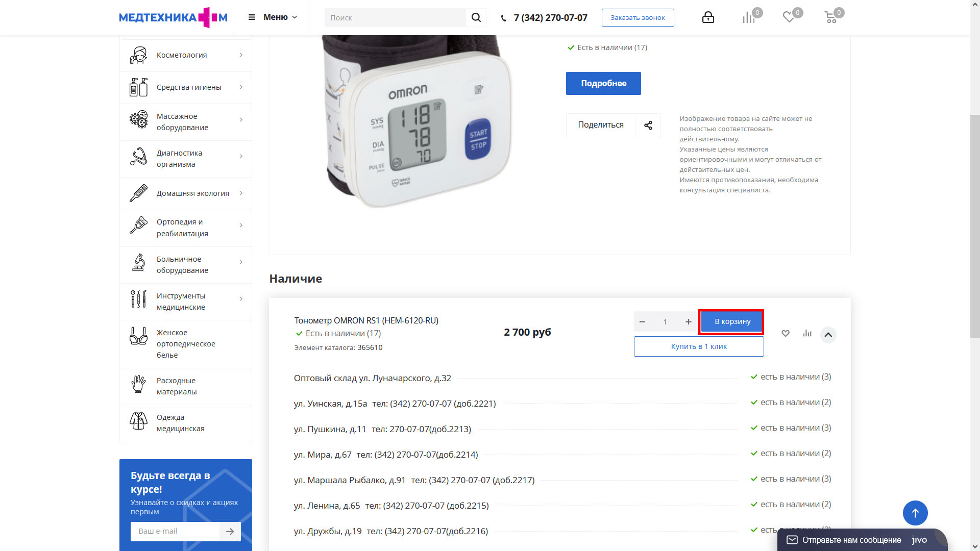Collapse the store availability list chevron
This screenshot has width=980, height=551.
(828, 335)
